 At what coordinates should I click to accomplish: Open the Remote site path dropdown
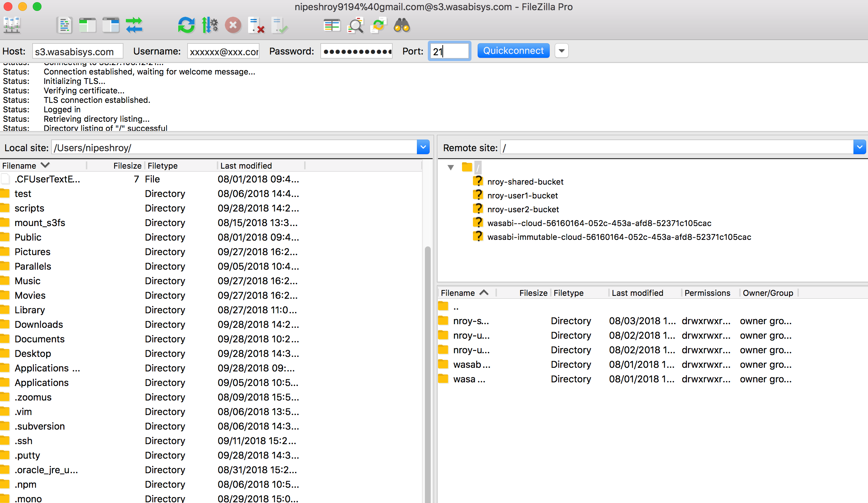pos(860,148)
